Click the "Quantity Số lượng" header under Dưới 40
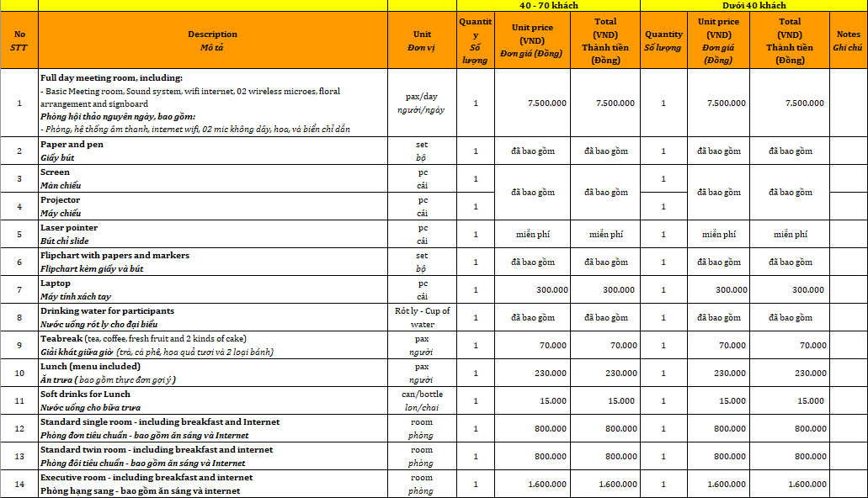This screenshot has width=868, height=498. coord(663,40)
